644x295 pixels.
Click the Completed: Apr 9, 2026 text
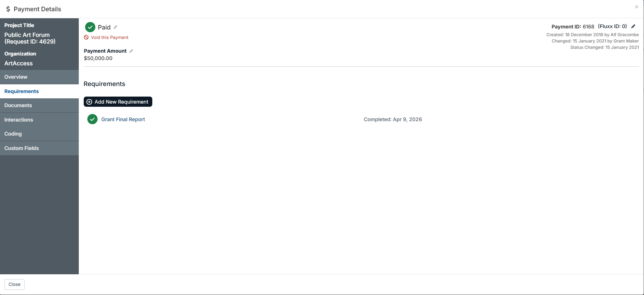tap(393, 119)
